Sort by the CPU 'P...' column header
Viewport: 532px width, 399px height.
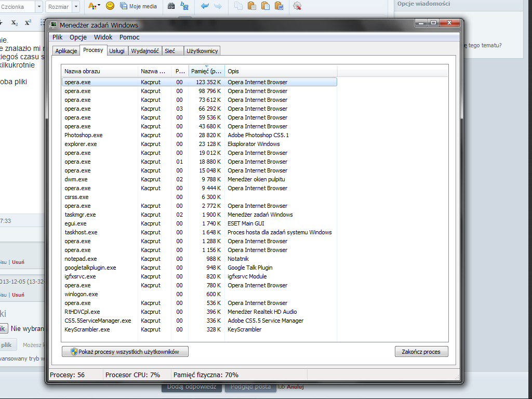coord(180,71)
